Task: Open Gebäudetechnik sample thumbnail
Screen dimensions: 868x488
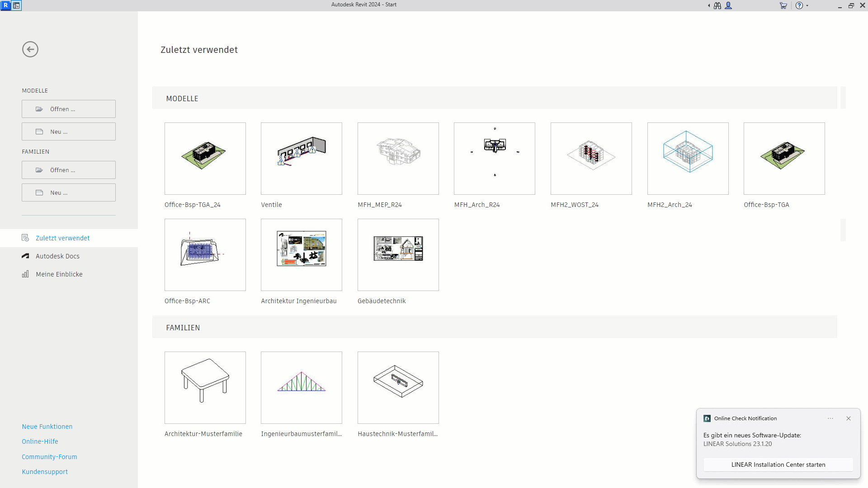Action: pos(398,255)
